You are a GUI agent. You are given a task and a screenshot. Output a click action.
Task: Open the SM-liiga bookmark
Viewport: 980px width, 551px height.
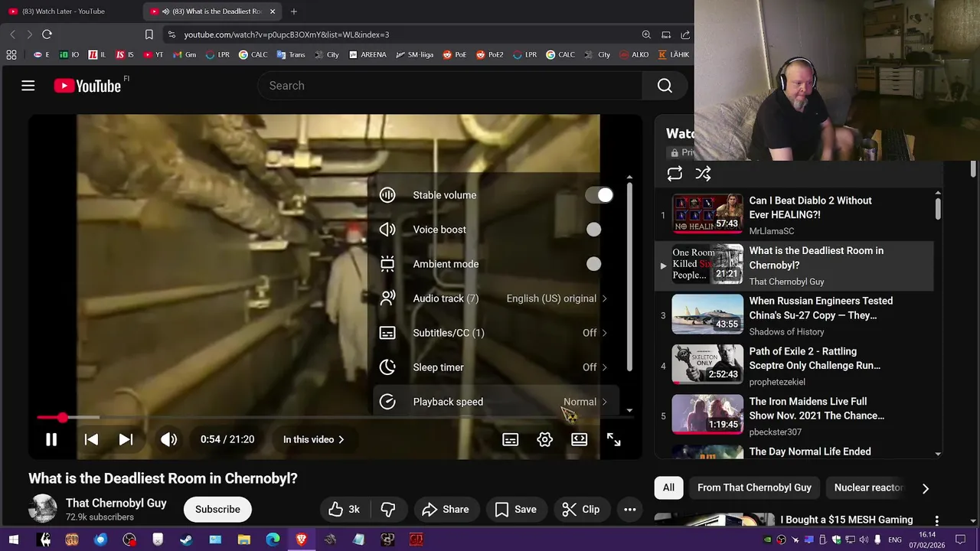pyautogui.click(x=416, y=54)
